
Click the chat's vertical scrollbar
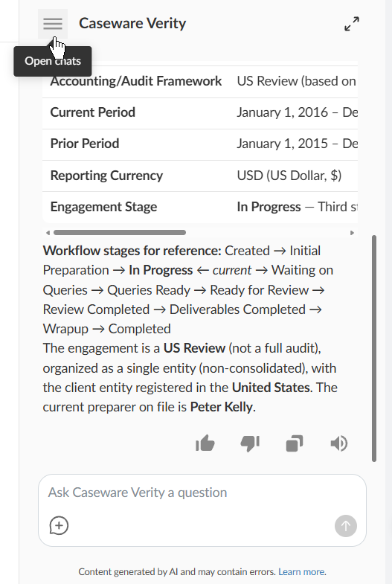374,348
